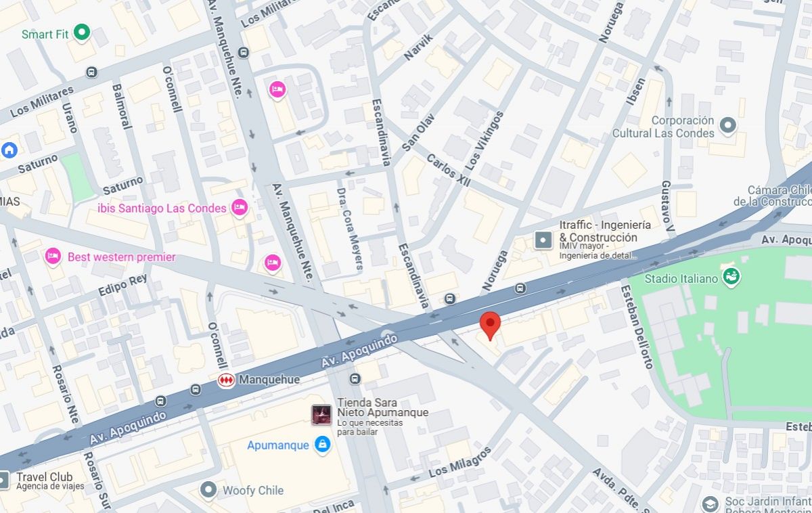Image resolution: width=812 pixels, height=513 pixels.
Task: Select the Soc Jardin Infantil school icon
Action: [x=710, y=504]
